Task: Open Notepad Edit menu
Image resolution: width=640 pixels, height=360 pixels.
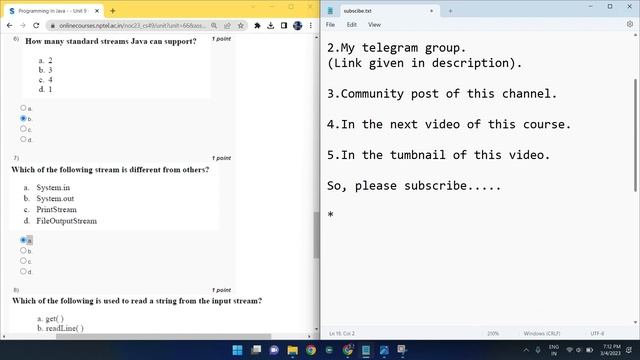Action: [x=351, y=25]
